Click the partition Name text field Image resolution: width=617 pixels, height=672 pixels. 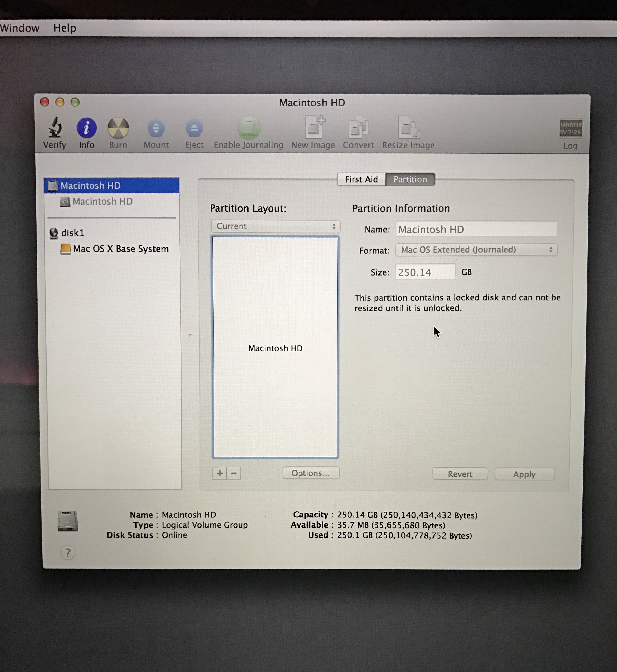[476, 229]
